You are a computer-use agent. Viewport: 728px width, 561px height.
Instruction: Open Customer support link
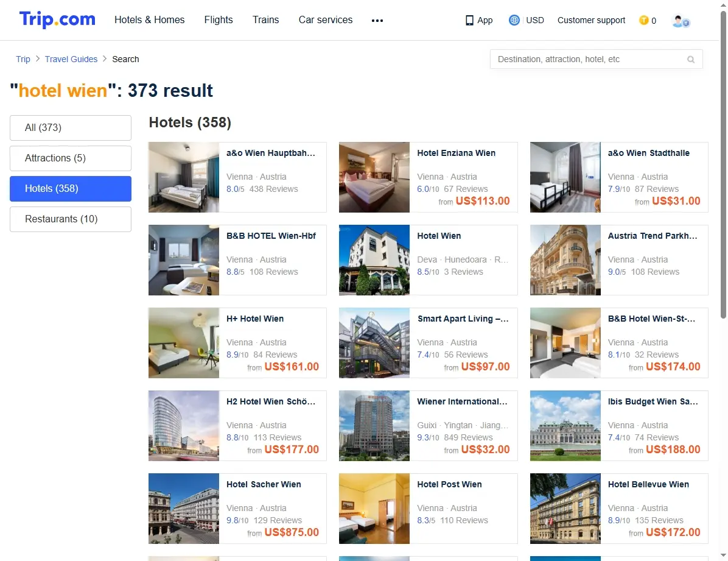[591, 21]
